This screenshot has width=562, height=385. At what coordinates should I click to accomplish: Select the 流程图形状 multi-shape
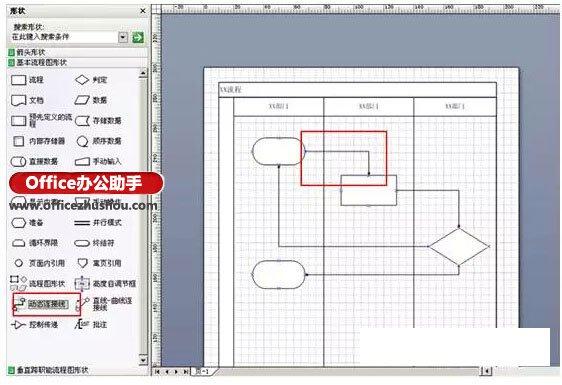pos(37,283)
